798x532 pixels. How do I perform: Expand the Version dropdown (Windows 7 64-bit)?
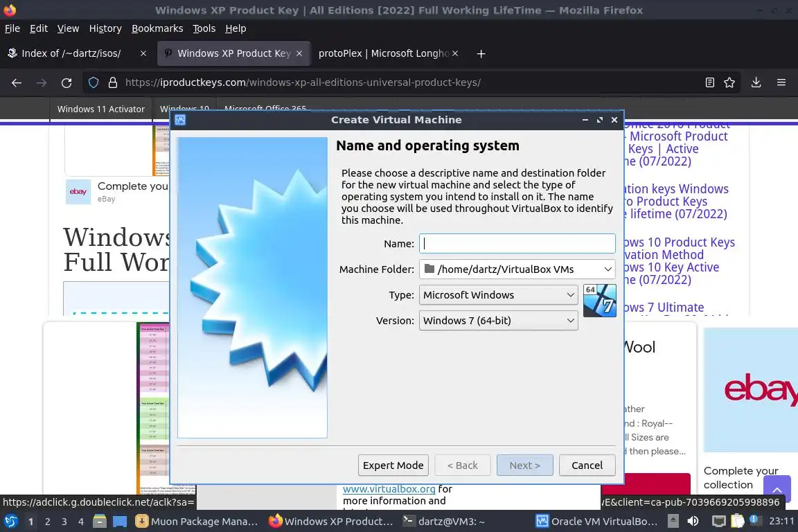(498, 321)
